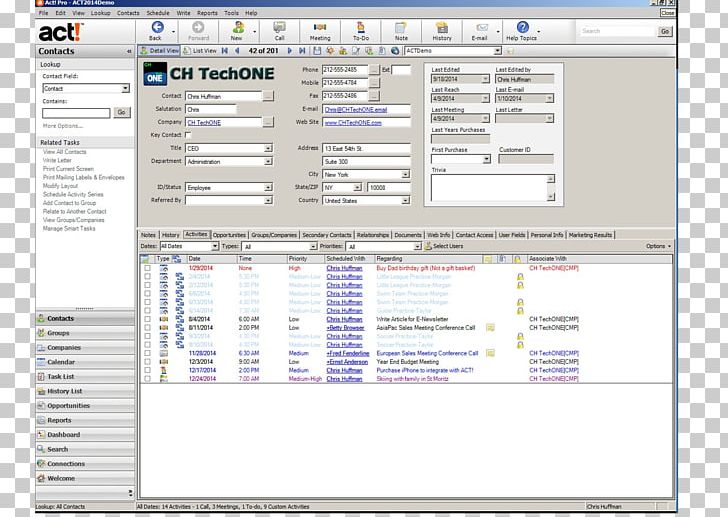728x517 pixels.
Task: Schedule a Call using the toolbar icon
Action: 279,27
